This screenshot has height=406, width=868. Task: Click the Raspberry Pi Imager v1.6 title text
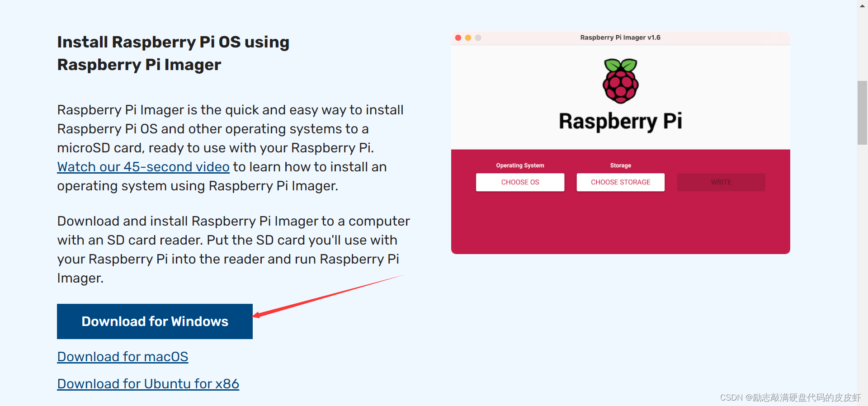click(620, 38)
